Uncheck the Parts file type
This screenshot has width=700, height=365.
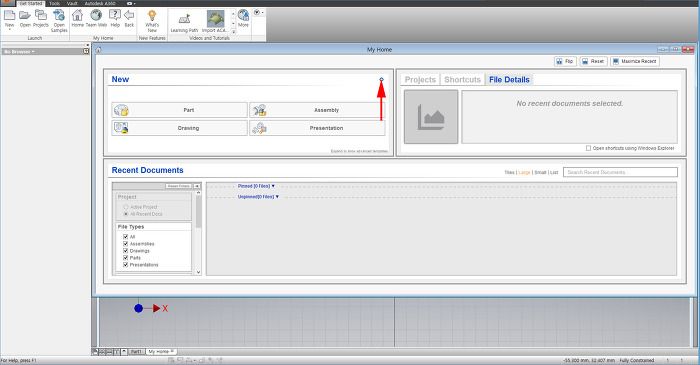[125, 258]
